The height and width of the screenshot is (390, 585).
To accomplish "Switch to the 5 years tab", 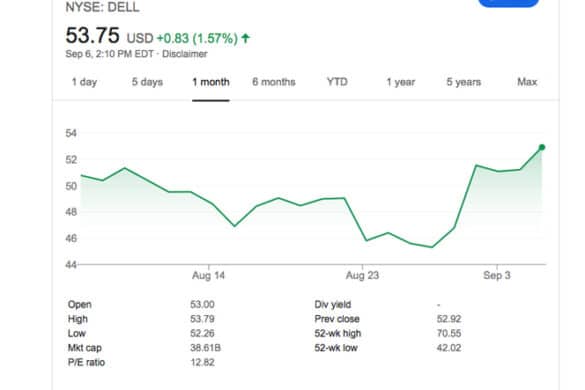I will point(464,82).
